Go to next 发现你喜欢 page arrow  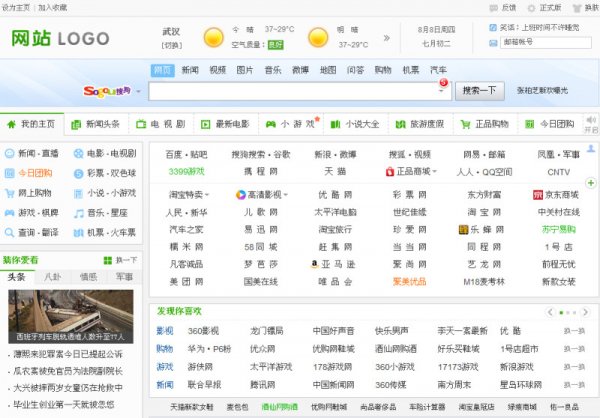tap(585, 312)
